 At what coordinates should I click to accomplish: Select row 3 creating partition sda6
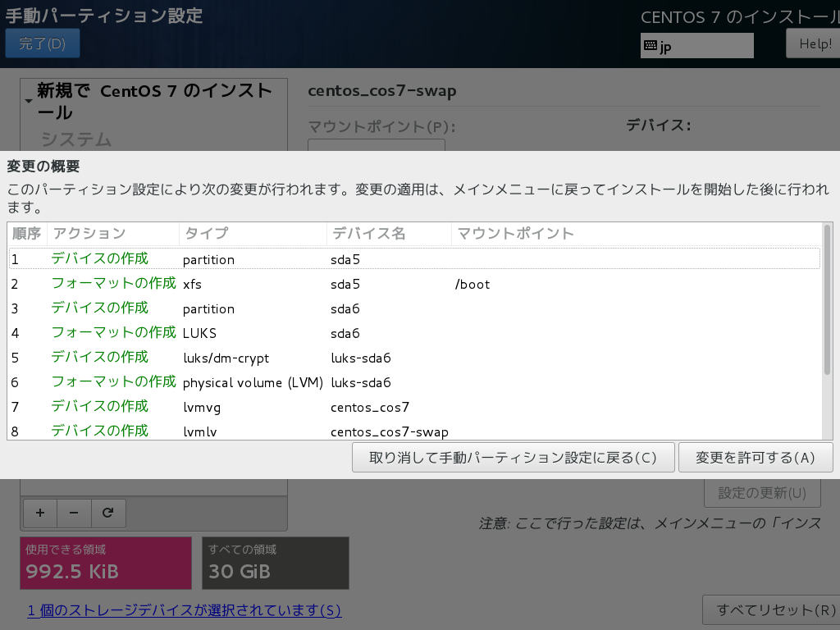pyautogui.click(x=414, y=308)
